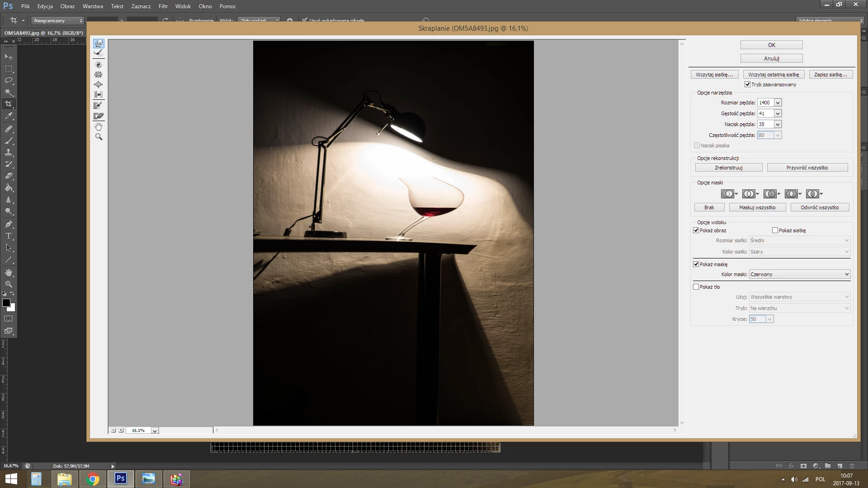
Task: Enable Pokaż siatkę checkbox
Action: pos(775,230)
